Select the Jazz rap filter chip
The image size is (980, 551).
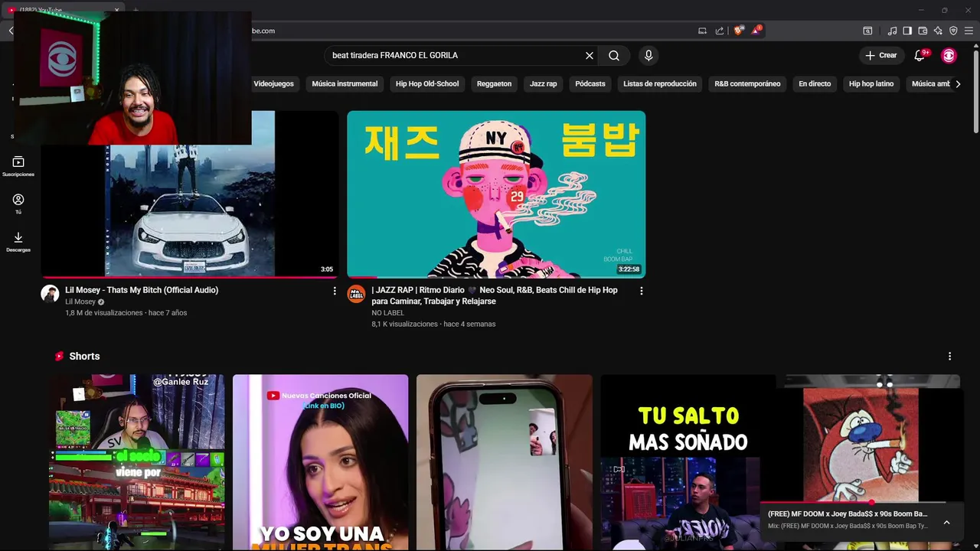click(x=544, y=83)
